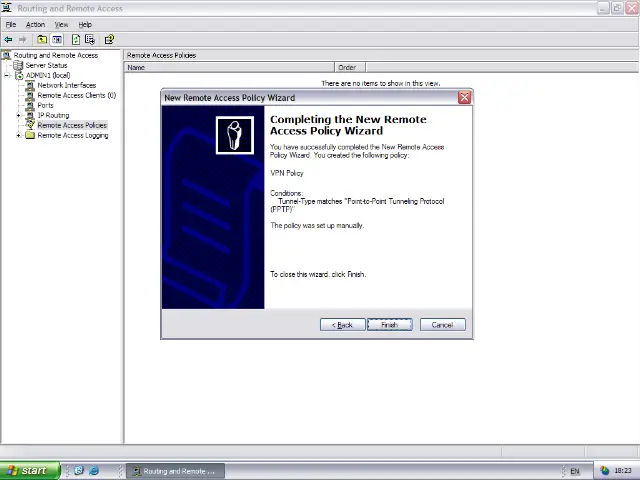
Task: Click the system tray icon beside the clock
Action: (x=604, y=471)
